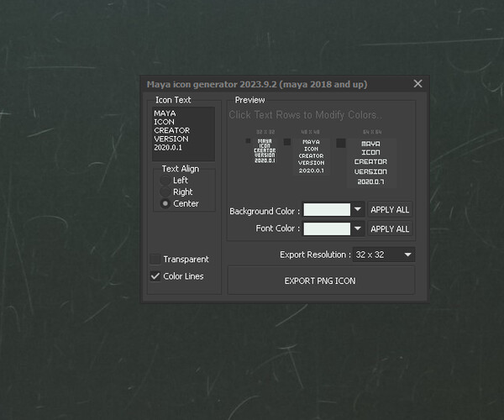Click the CREATOR row in the 64 x 64 preview

click(x=370, y=161)
